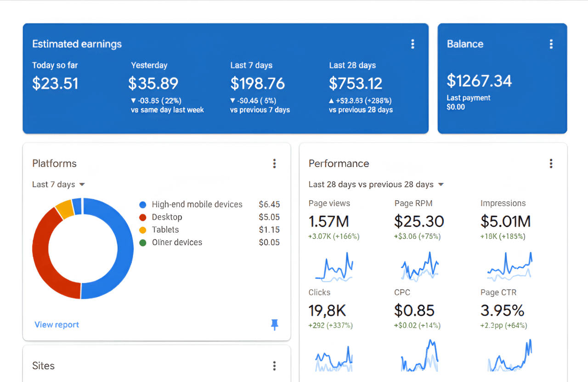Open the Last 7 days date range dropdown
This screenshot has width=588, height=382.
(x=59, y=184)
